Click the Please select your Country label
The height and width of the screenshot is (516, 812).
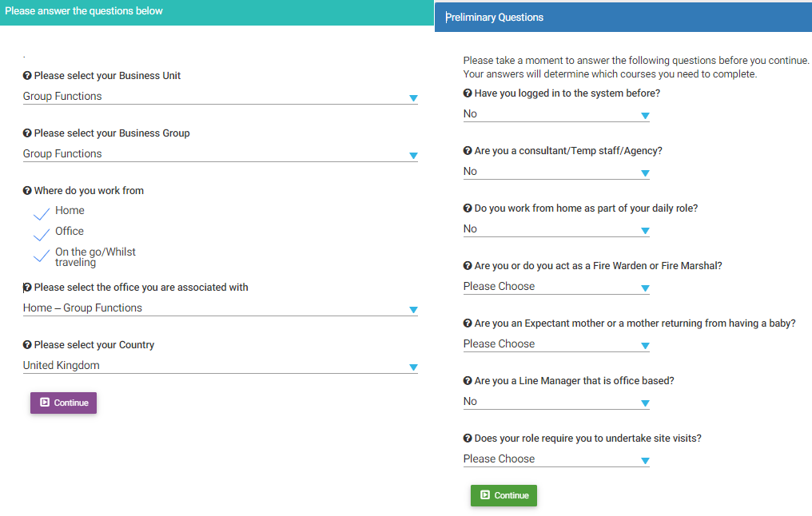94,345
